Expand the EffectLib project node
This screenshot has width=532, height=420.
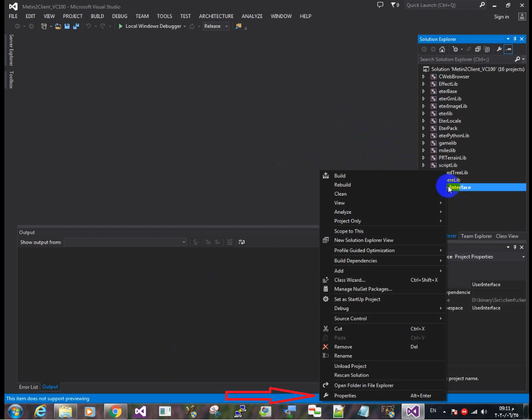click(424, 84)
